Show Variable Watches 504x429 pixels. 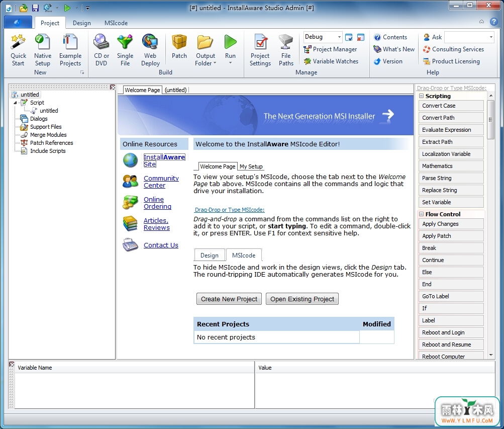coord(331,61)
